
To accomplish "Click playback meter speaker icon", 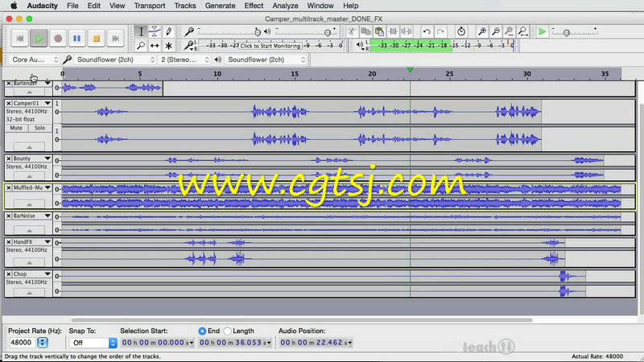I will coord(360,45).
